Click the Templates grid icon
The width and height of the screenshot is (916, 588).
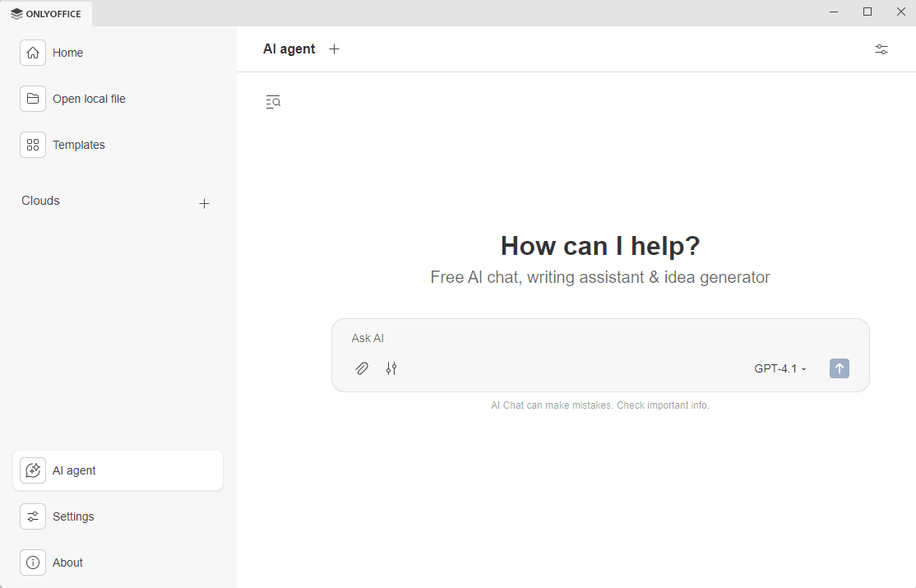[33, 145]
